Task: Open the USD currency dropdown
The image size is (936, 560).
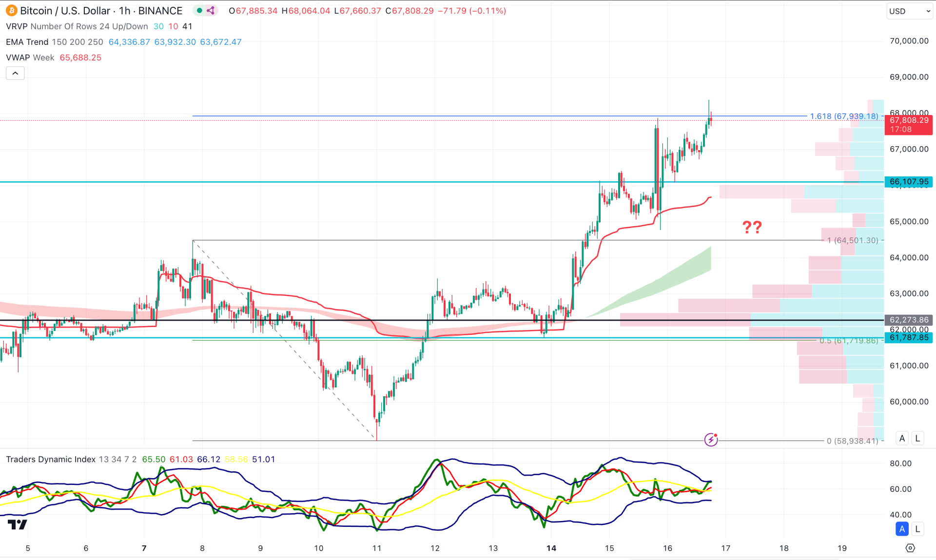Action: pos(909,11)
